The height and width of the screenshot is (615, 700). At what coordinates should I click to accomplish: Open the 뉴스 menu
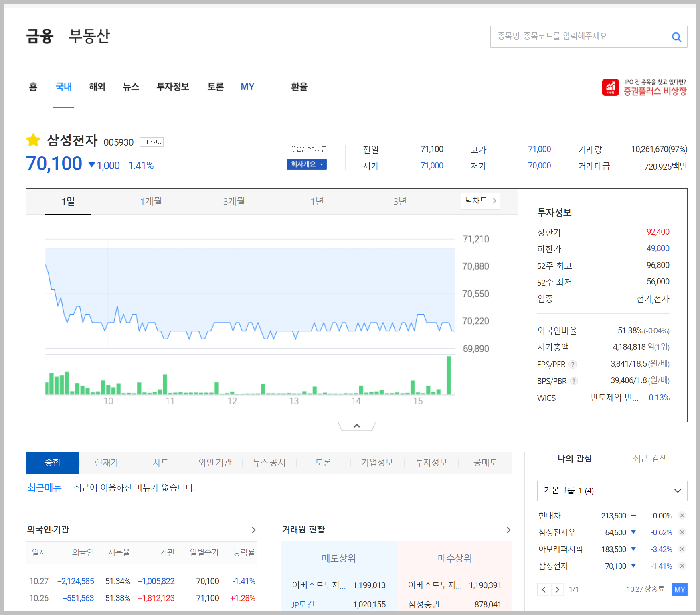click(x=131, y=87)
